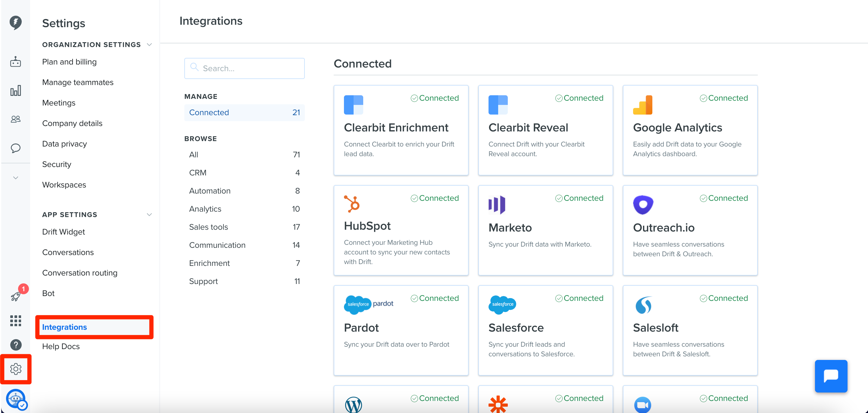Image resolution: width=868 pixels, height=413 pixels.
Task: Browse the Automation category
Action: point(244,191)
